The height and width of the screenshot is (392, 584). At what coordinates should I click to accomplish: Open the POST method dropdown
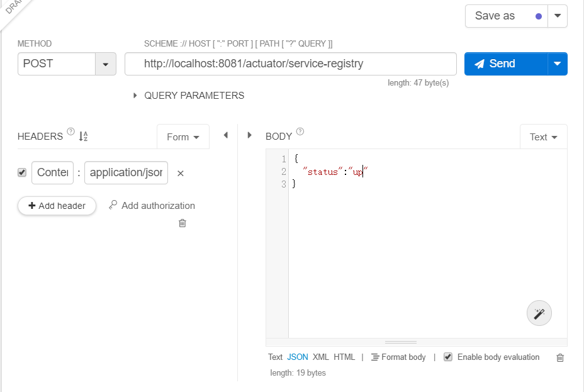click(x=105, y=64)
